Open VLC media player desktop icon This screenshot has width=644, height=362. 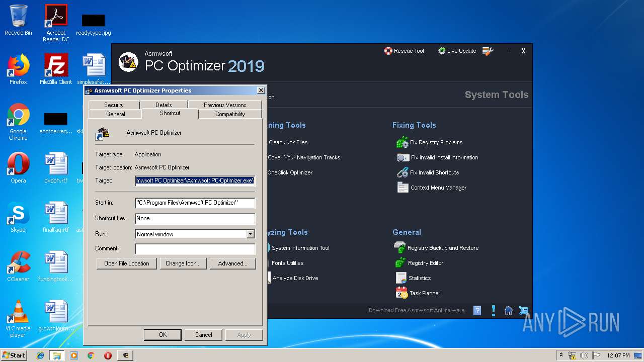18,319
